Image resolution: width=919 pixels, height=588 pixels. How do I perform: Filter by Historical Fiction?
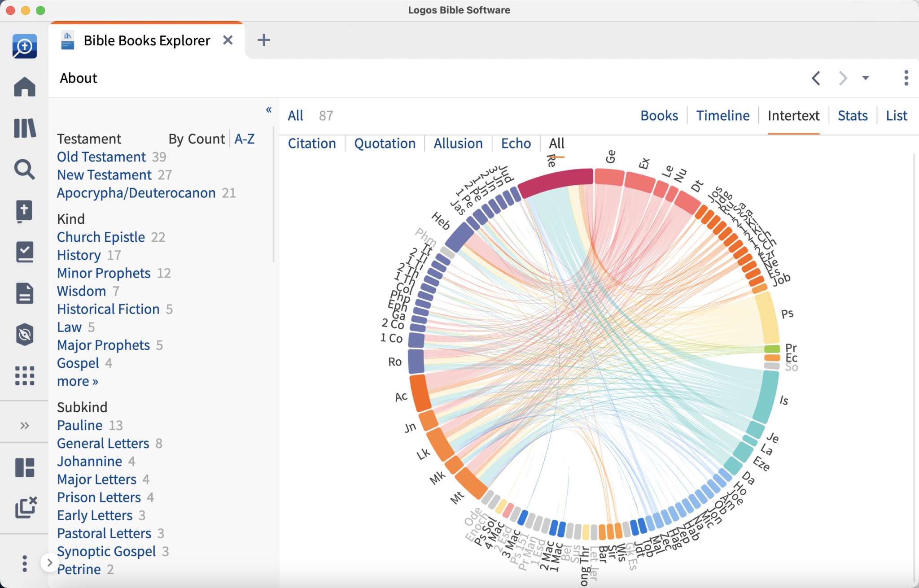pyautogui.click(x=108, y=309)
